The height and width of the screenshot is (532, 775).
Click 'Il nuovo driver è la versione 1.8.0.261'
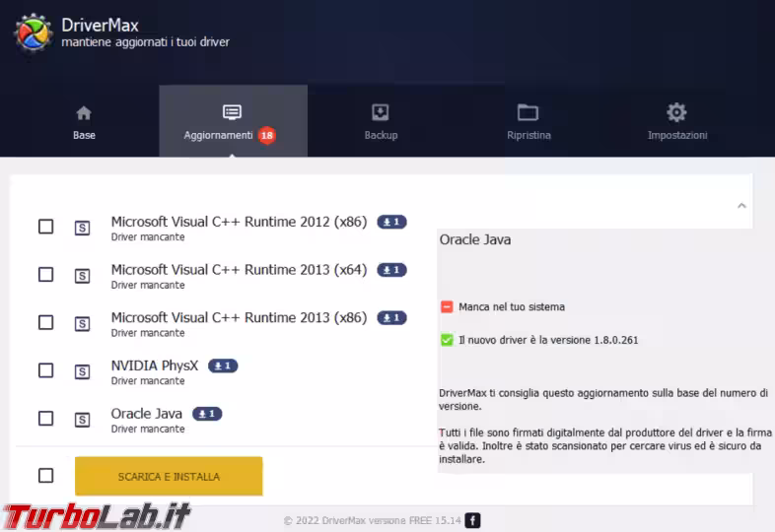[x=548, y=340]
